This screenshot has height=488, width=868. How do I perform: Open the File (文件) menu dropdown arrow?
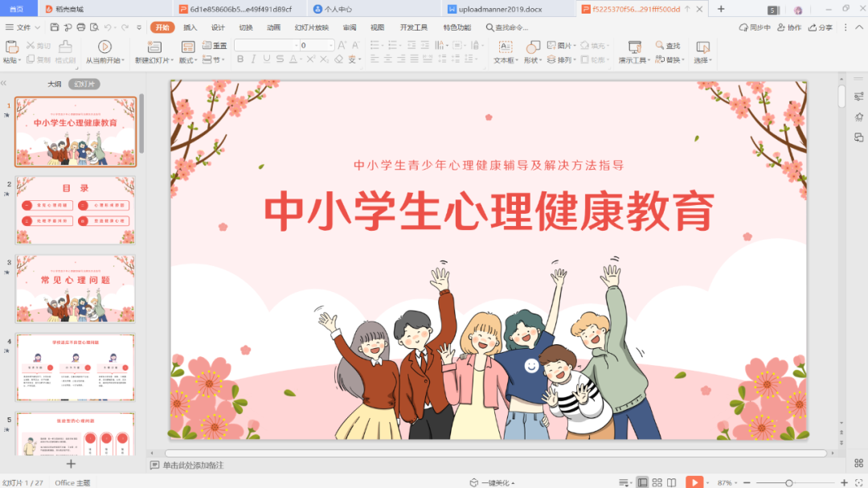37,27
